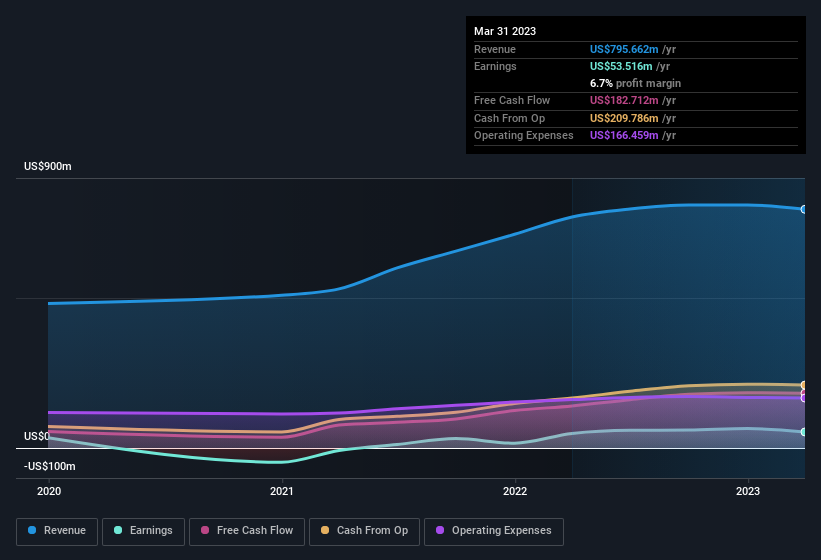Viewport: 821px width, 560px height.
Task: Click the Mar 31 2023 tooltip date
Action: point(505,31)
